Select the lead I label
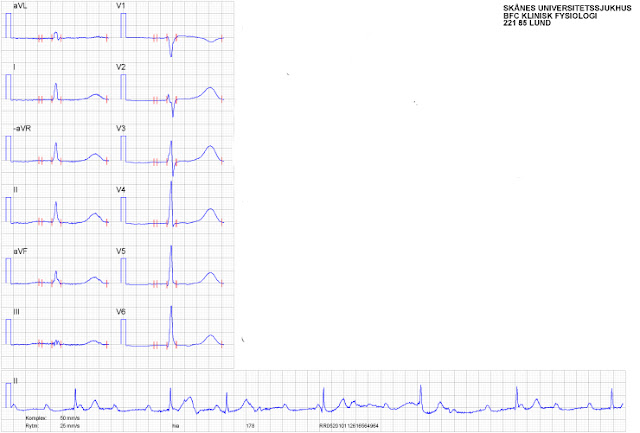This screenshot has width=640, height=433. (x=14, y=67)
